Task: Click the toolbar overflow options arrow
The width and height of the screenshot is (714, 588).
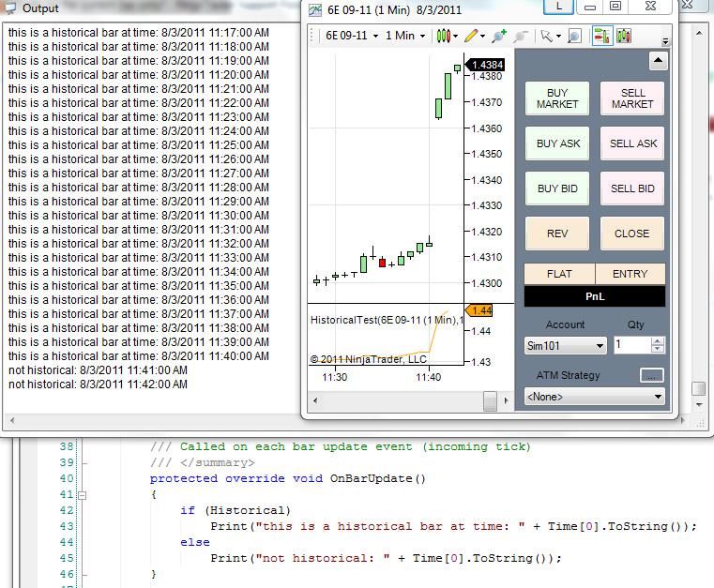Action: tap(665, 41)
